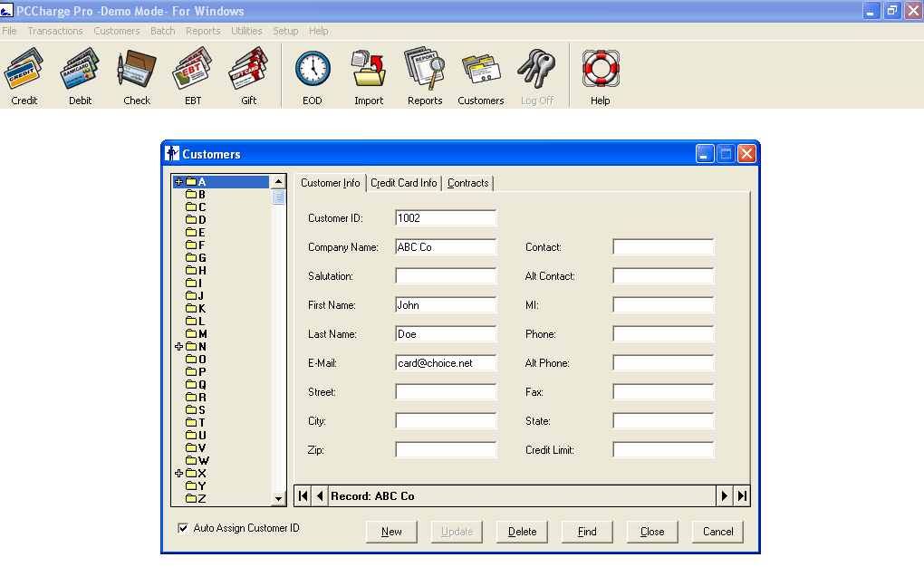The width and height of the screenshot is (924, 567).
Task: Click the Import folder icon
Action: click(369, 76)
